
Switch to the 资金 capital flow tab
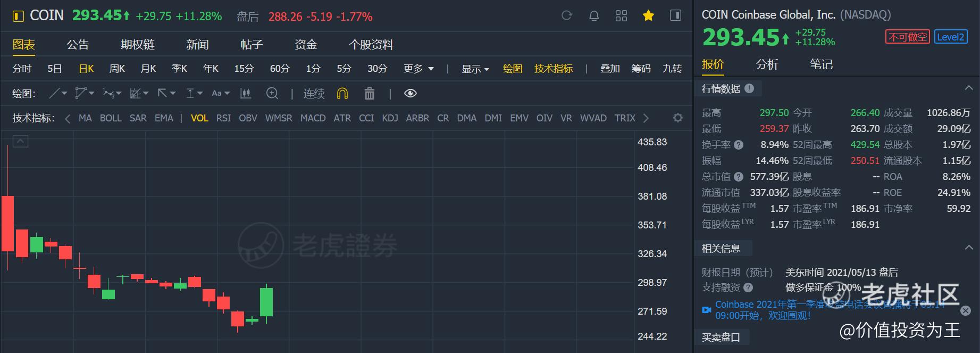[306, 45]
